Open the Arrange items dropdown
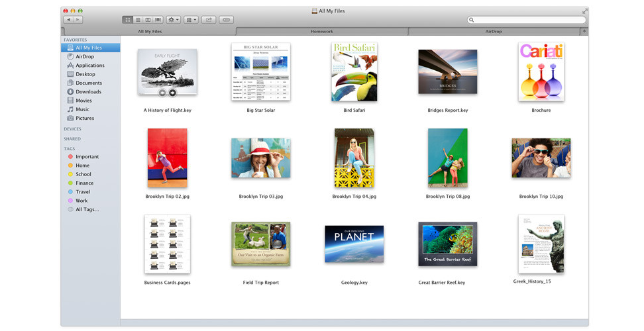644x331 pixels. tap(191, 20)
